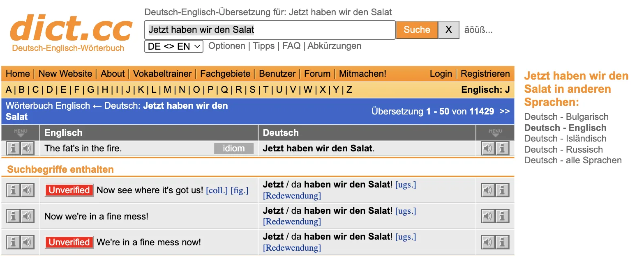Play English audio for "Now see where it's got us!"

point(27,190)
